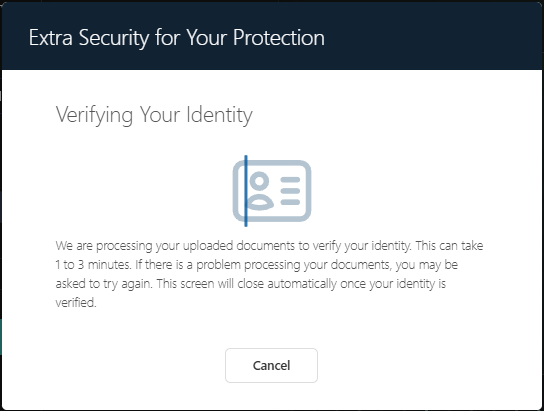The image size is (544, 411).
Task: Click the final word 'verified.' in the message
Action: tap(76, 302)
